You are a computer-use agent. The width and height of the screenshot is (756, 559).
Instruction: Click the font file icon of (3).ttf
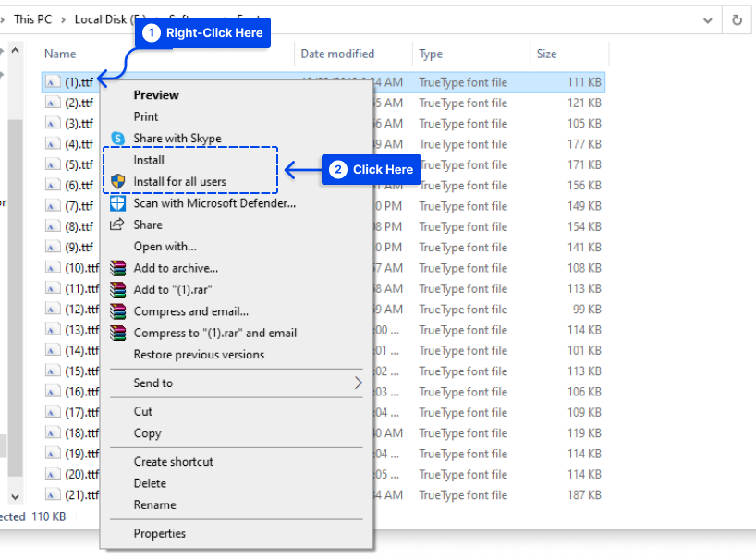coord(53,124)
